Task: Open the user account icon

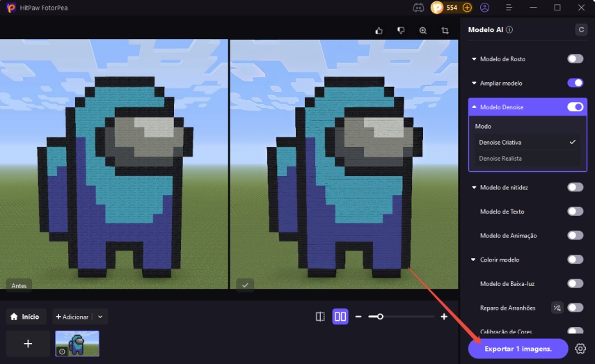Action: tap(484, 8)
